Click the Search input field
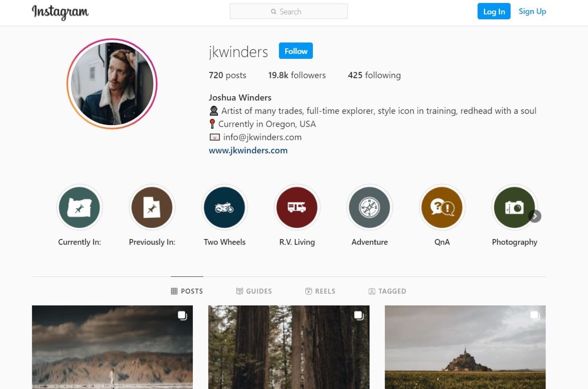The height and width of the screenshot is (389, 588). click(289, 11)
